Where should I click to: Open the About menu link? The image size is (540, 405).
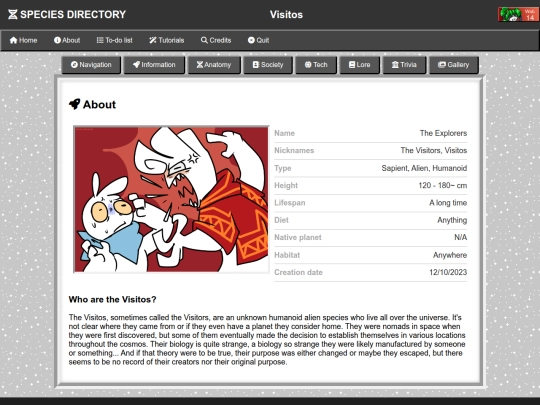tap(67, 40)
